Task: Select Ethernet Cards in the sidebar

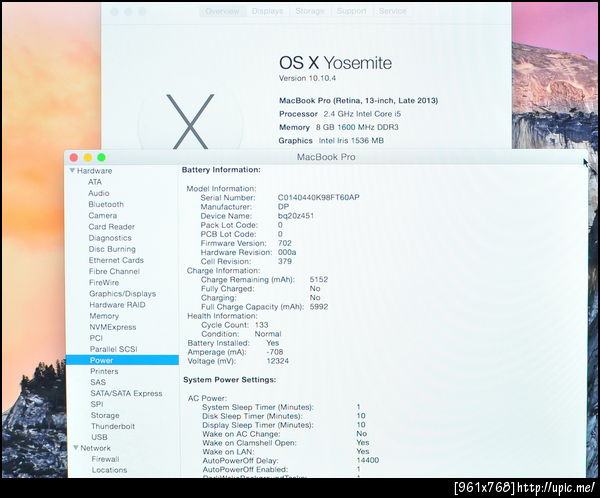Action: pos(116,260)
